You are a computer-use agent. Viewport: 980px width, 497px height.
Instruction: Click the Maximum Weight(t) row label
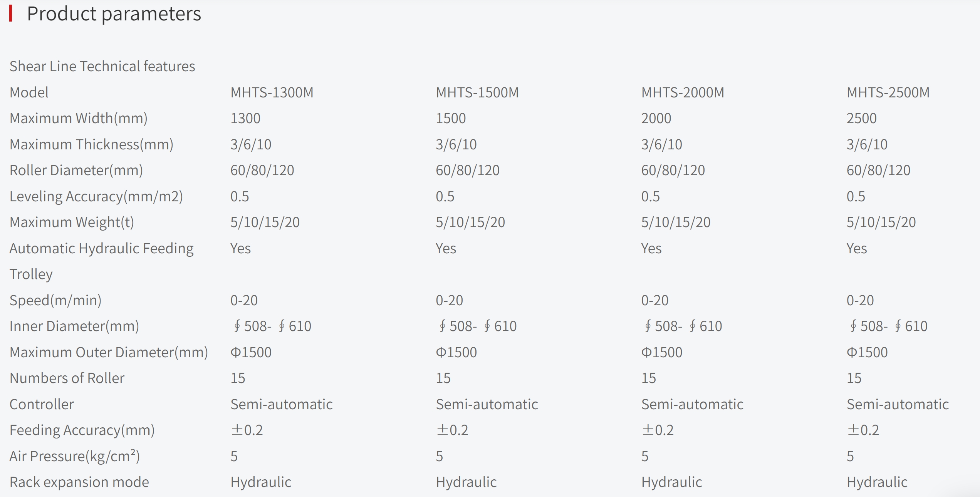(72, 223)
